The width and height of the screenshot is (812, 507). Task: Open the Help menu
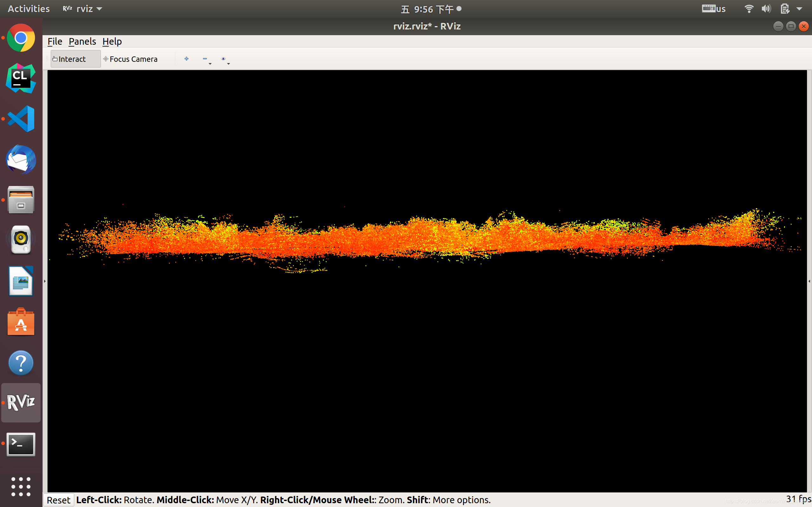112,41
